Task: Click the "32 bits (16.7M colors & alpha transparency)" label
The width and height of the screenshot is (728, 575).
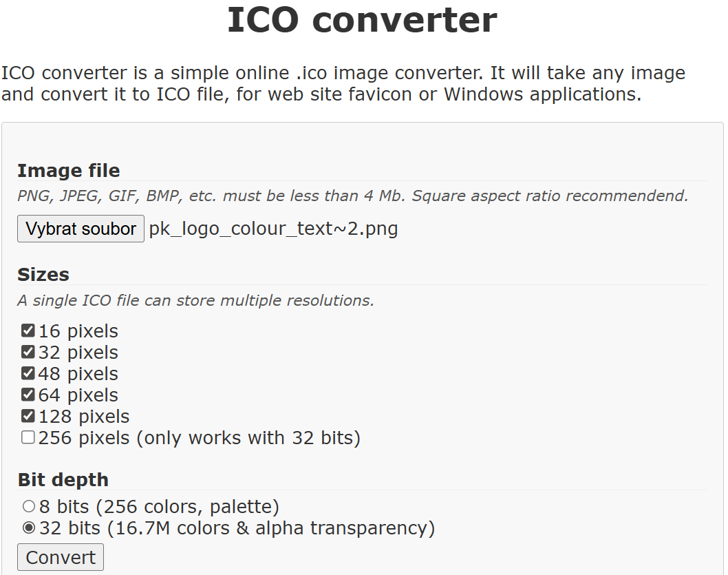Action: [237, 528]
